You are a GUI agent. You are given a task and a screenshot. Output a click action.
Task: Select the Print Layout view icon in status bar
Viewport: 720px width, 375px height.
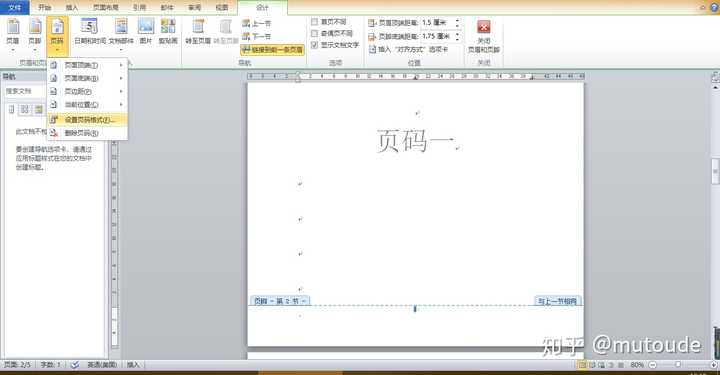(x=582, y=365)
